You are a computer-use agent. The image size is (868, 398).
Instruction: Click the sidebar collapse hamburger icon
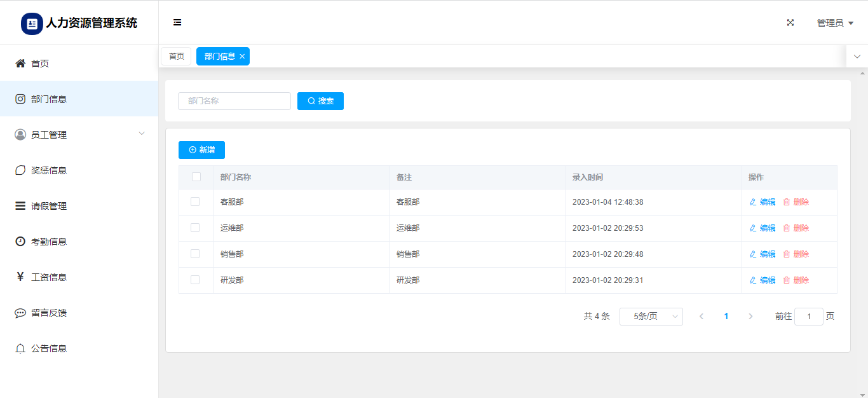coord(177,23)
